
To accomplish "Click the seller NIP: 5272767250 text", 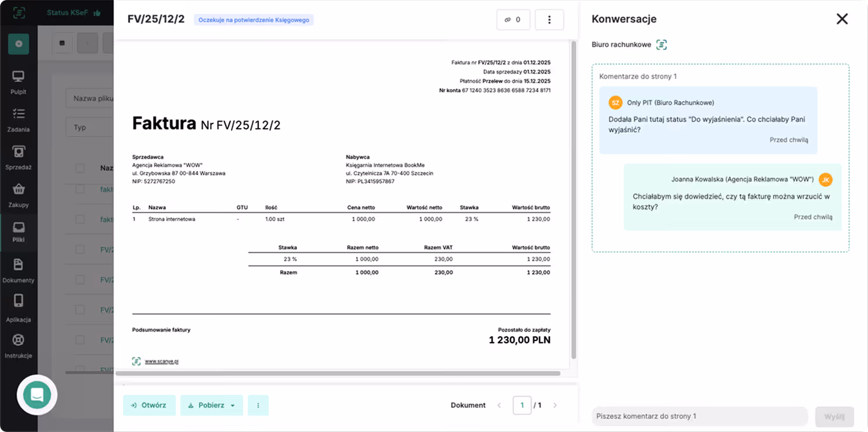I will [154, 181].
